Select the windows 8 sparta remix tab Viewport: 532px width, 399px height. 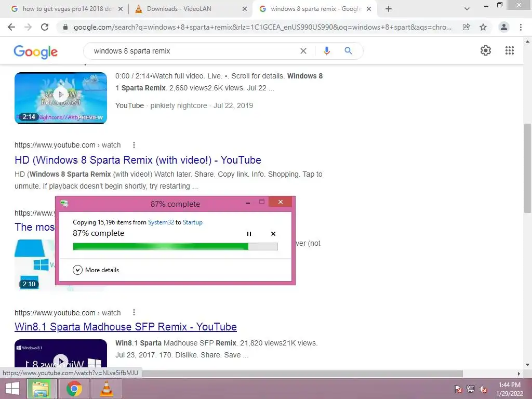click(x=316, y=9)
